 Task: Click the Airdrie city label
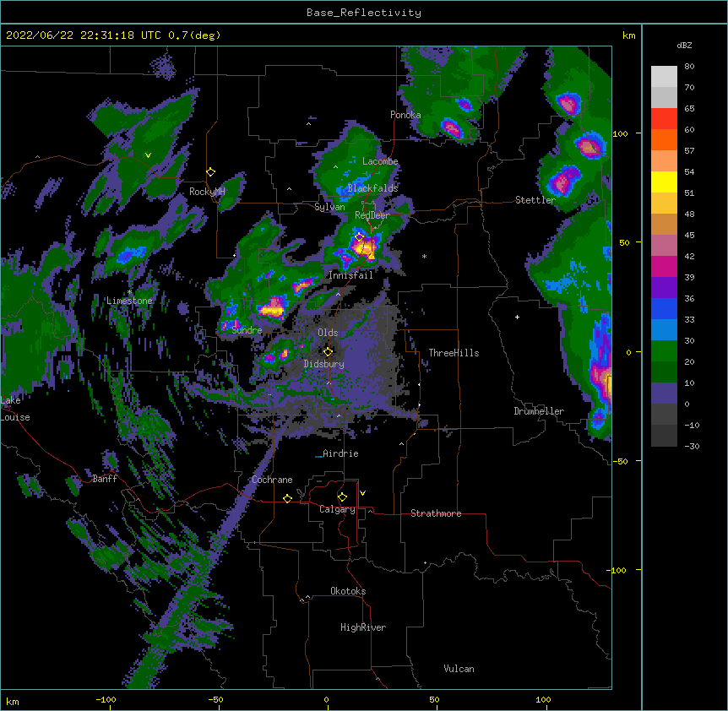click(340, 453)
